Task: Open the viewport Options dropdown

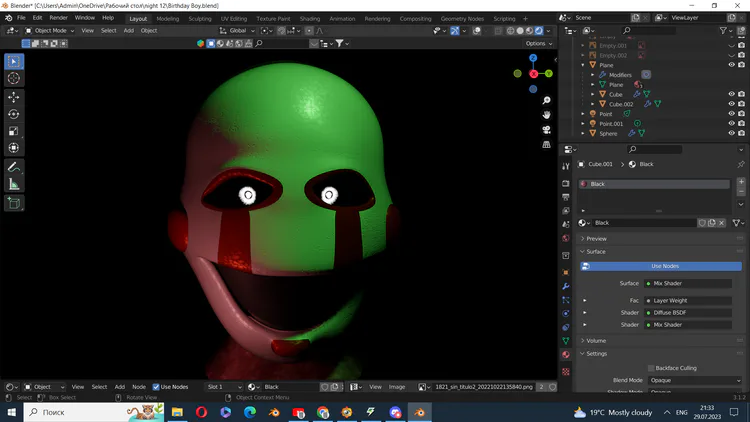Action: coord(539,44)
